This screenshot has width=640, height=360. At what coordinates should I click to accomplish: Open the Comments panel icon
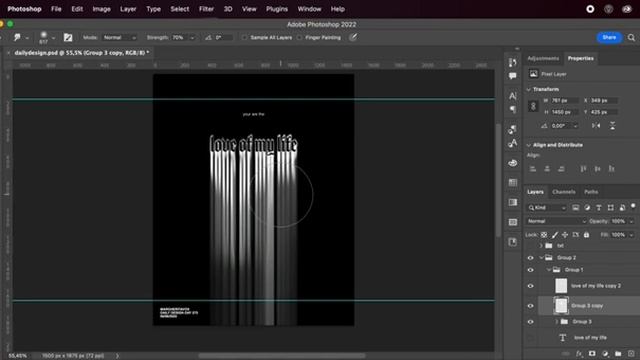pos(513,76)
